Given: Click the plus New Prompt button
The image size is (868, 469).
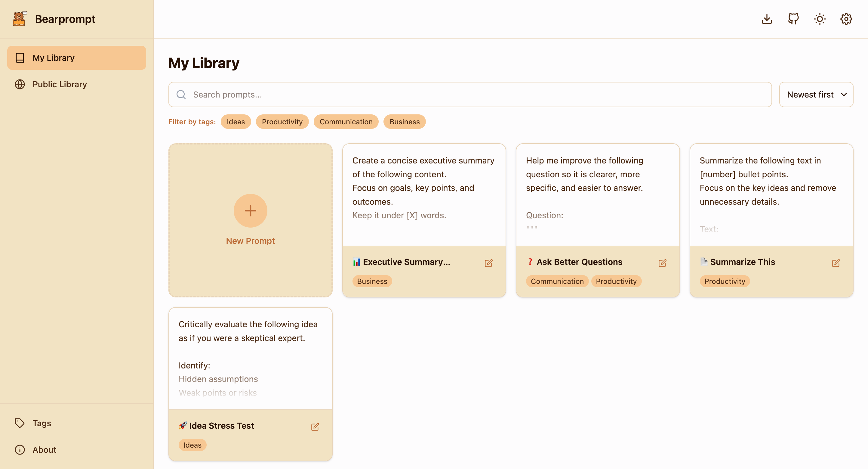Looking at the screenshot, I should (x=250, y=211).
